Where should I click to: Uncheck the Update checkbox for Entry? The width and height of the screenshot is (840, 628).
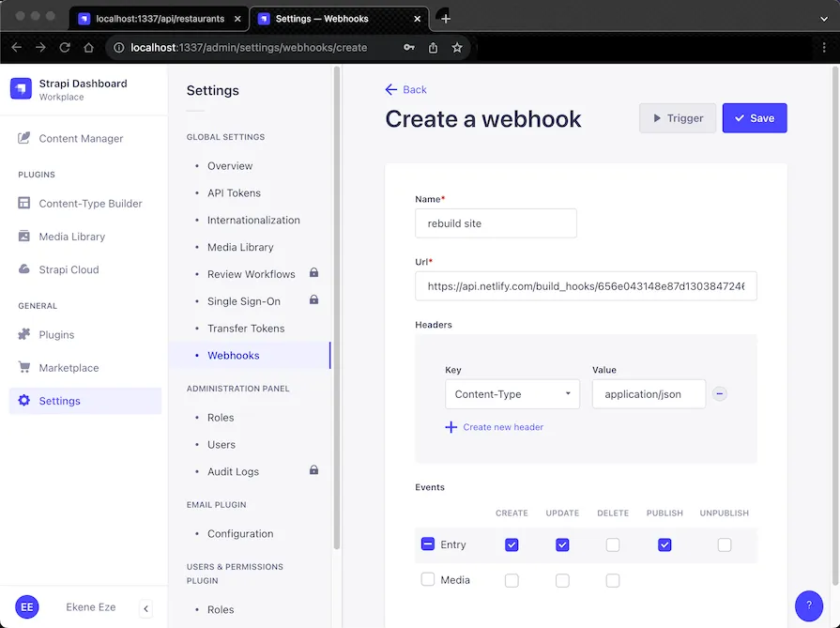(562, 544)
